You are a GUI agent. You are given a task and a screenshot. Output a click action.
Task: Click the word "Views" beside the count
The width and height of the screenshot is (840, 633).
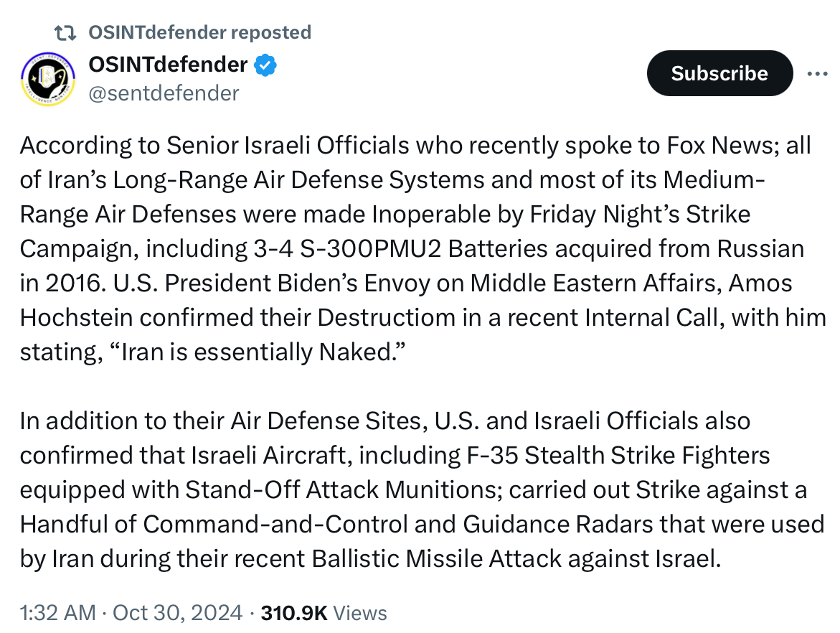point(361,613)
